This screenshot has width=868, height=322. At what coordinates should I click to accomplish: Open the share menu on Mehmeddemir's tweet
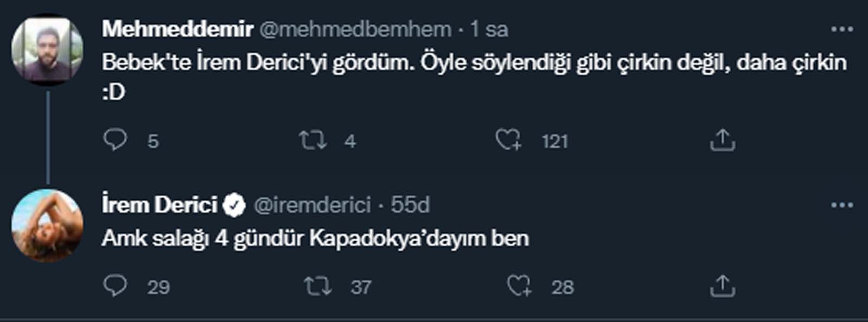point(723,141)
